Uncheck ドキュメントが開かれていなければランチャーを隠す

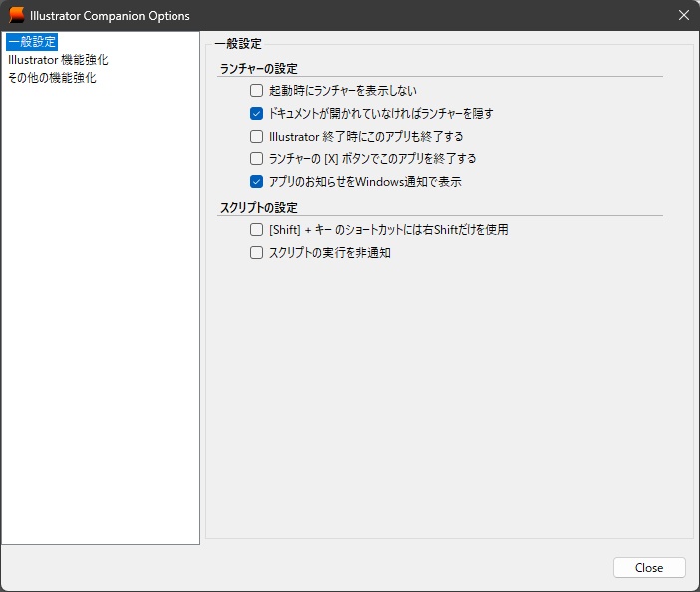pos(256,114)
